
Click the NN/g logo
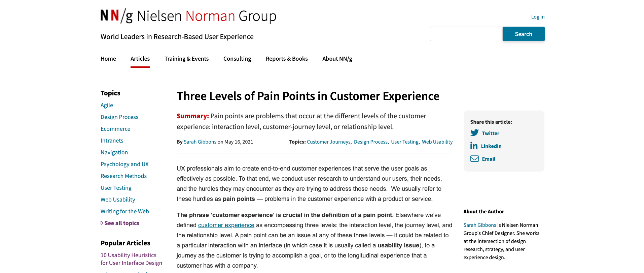click(x=117, y=16)
